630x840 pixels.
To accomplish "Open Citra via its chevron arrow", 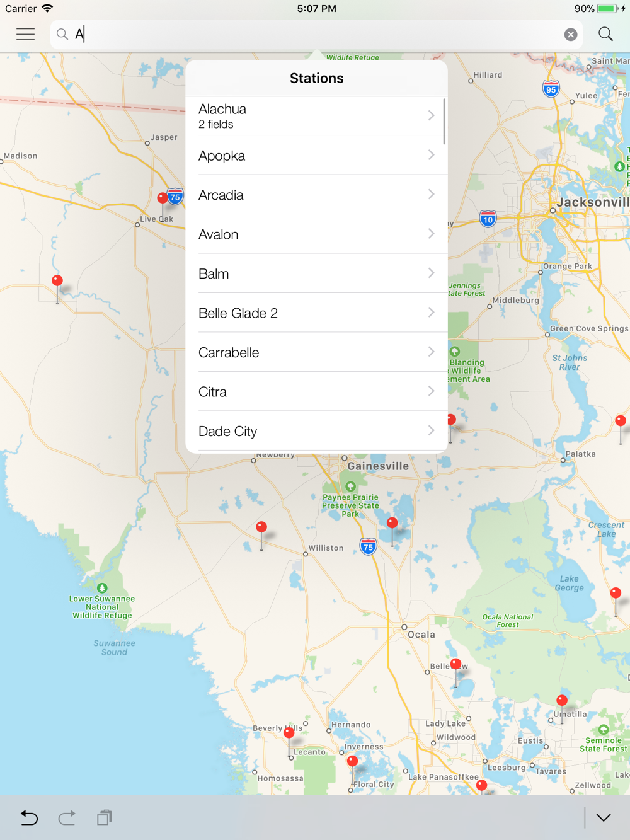I will 432,391.
